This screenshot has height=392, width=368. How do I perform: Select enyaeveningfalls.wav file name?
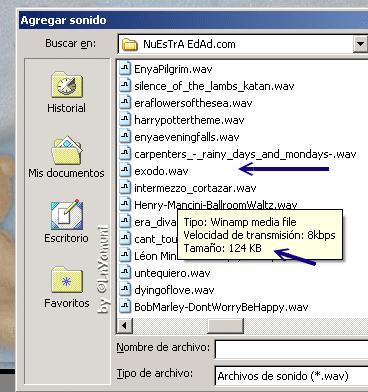(x=187, y=137)
